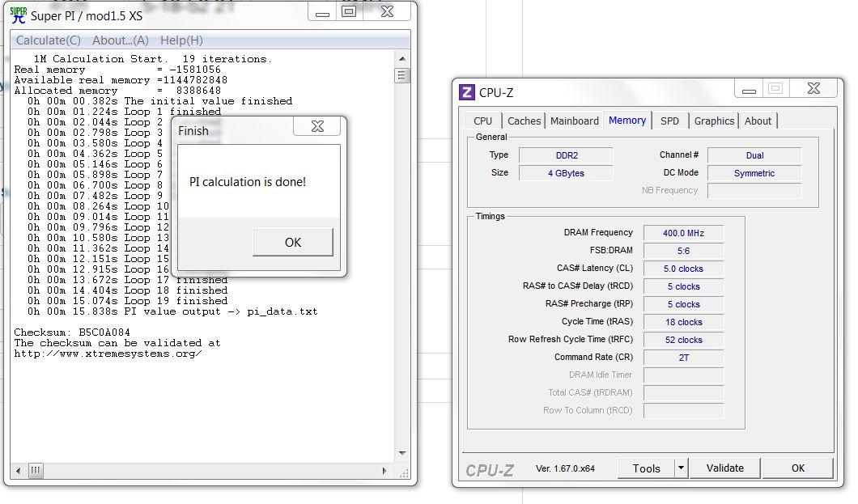Click the Tools button in CPU-Z

coord(646,468)
